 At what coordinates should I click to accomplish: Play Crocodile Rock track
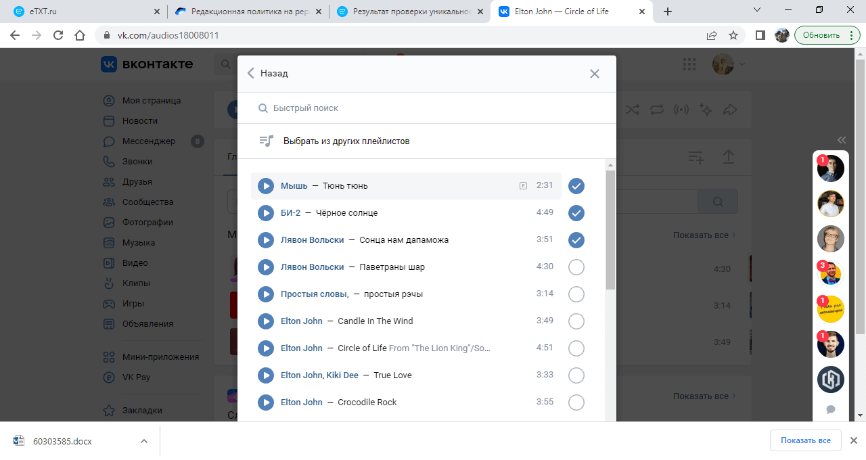[266, 403]
